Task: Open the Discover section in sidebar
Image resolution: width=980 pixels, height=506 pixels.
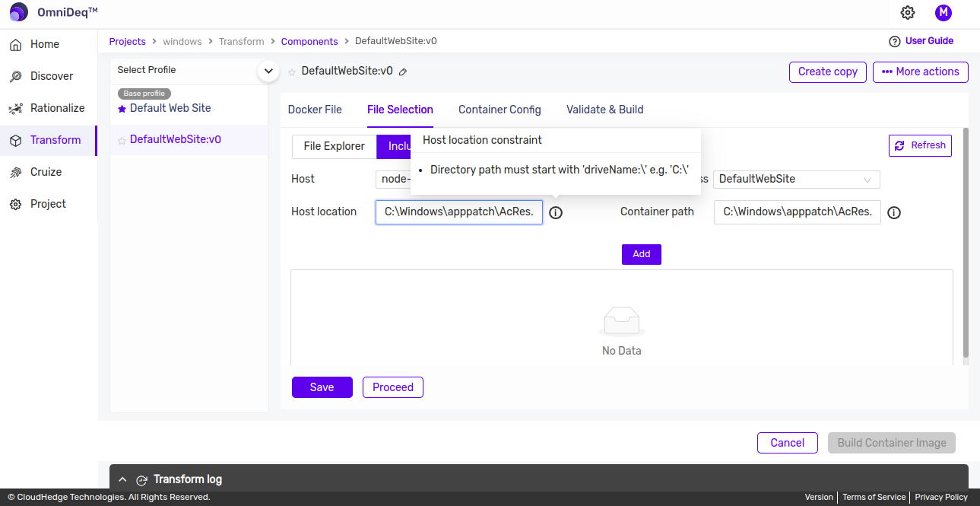Action: (x=51, y=76)
